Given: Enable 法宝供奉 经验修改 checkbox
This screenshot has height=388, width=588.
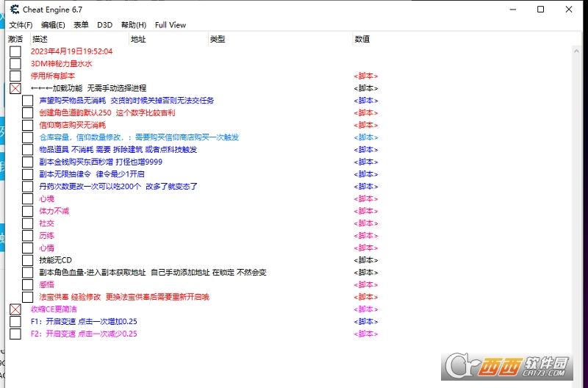Looking at the screenshot, I should pyautogui.click(x=28, y=298).
